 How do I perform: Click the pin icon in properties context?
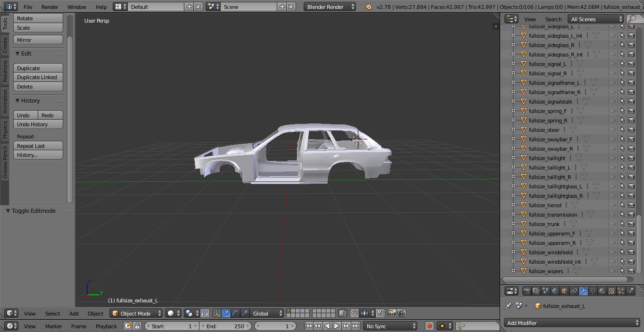(508, 306)
